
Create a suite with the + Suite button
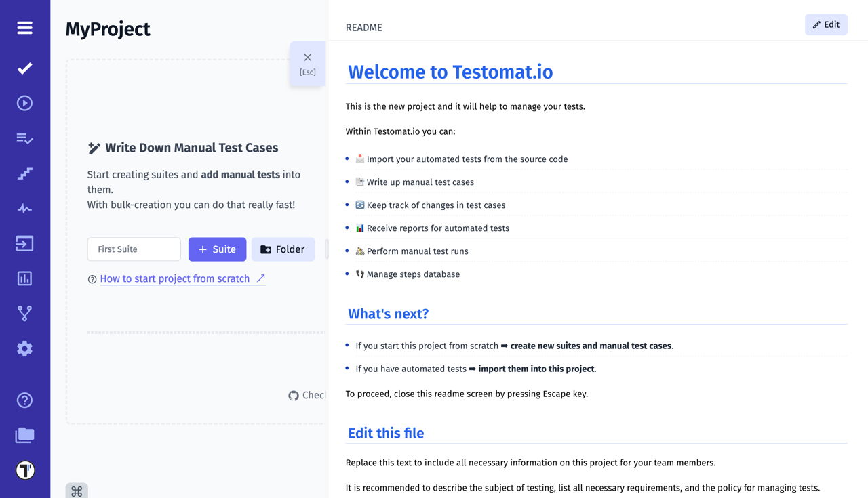(217, 249)
